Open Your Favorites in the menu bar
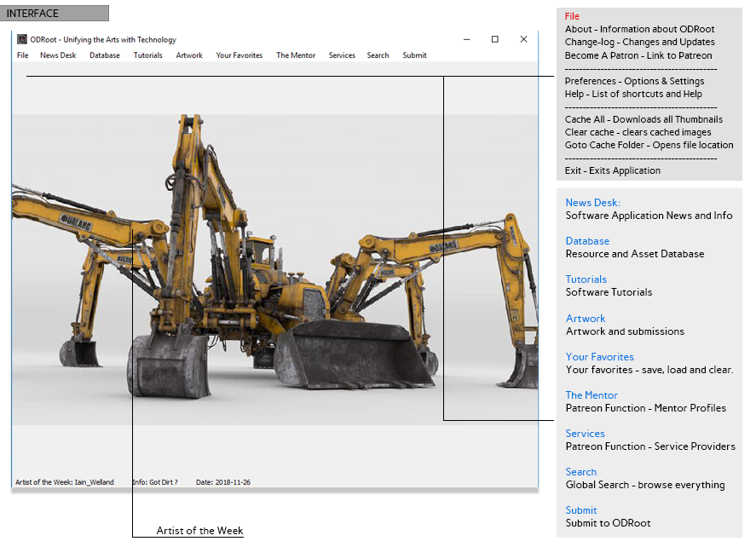This screenshot has height=547, width=756. [x=239, y=55]
